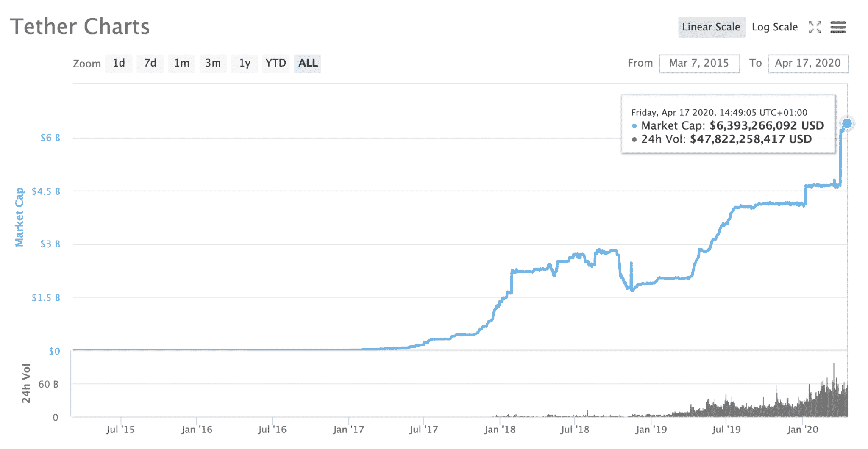Click the Jul '19 x-axis label
The image size is (868, 449).
[x=726, y=430]
